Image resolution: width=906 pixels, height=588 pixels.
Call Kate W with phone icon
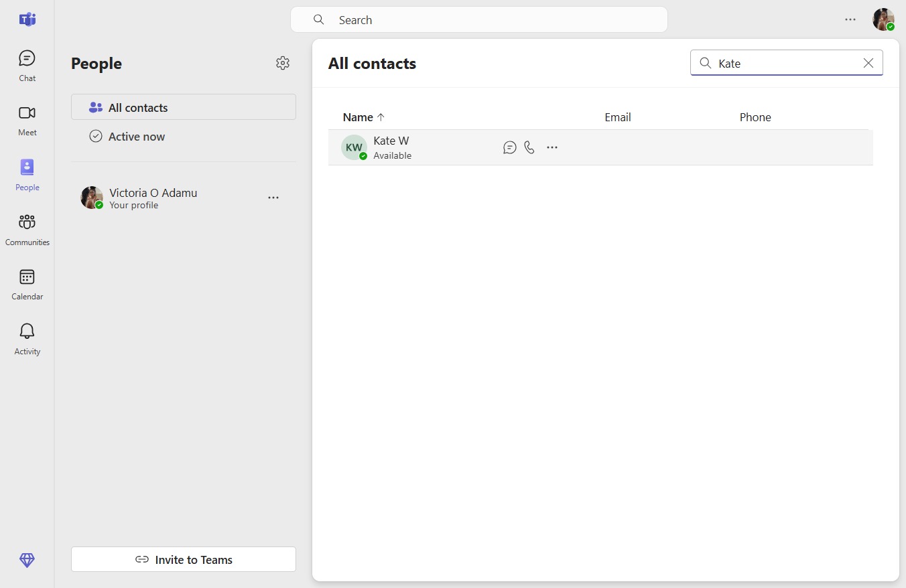pyautogui.click(x=529, y=147)
